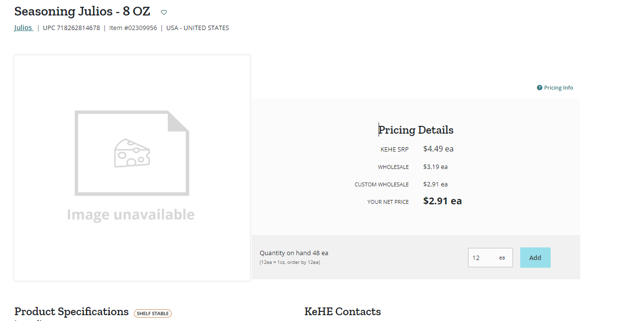The image size is (644, 321).
Task: Add the item with the Add button
Action: click(535, 258)
